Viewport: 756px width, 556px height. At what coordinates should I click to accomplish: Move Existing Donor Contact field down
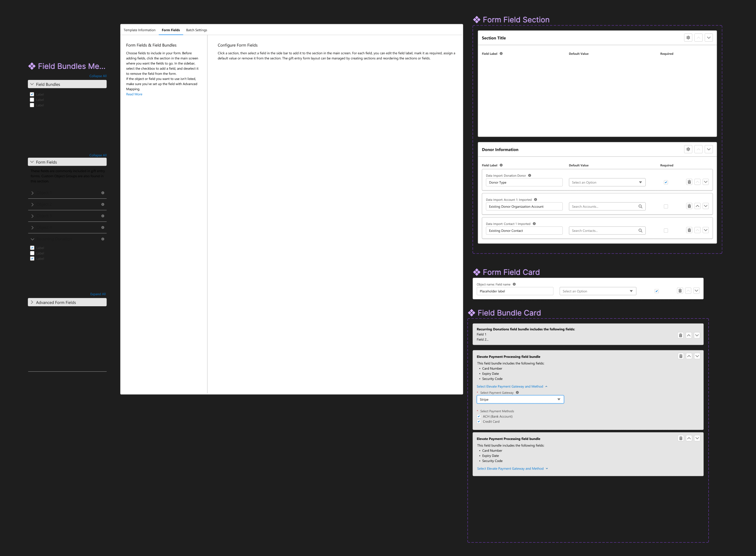tap(706, 230)
